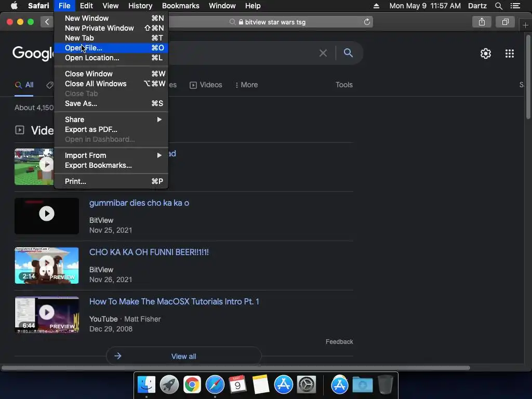Open System Preferences from the Dock

click(307, 385)
